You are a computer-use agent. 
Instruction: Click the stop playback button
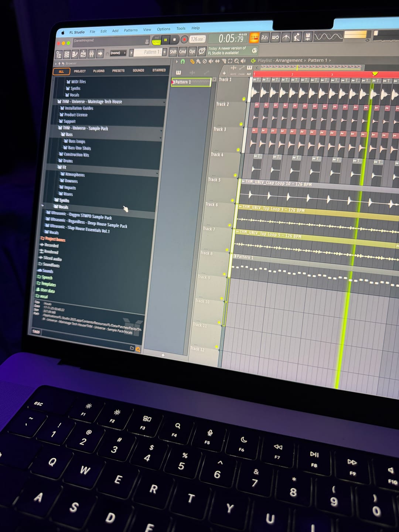(174, 40)
